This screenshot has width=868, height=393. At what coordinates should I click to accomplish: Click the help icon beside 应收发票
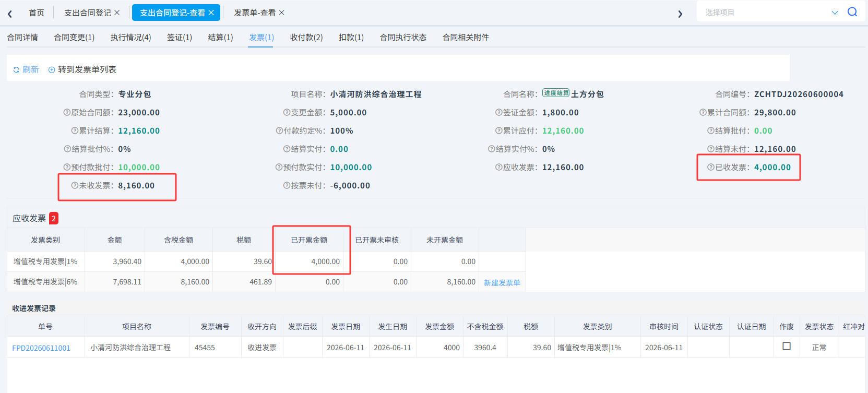498,167
